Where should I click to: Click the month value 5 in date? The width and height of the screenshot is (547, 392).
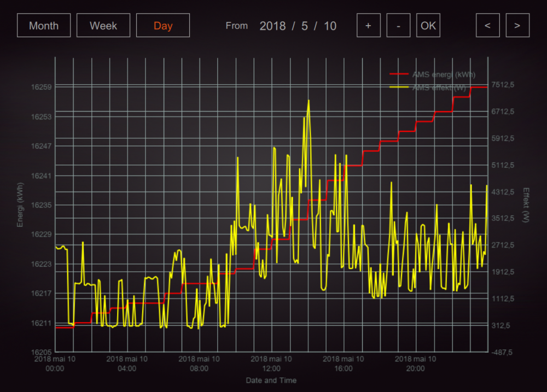[304, 26]
